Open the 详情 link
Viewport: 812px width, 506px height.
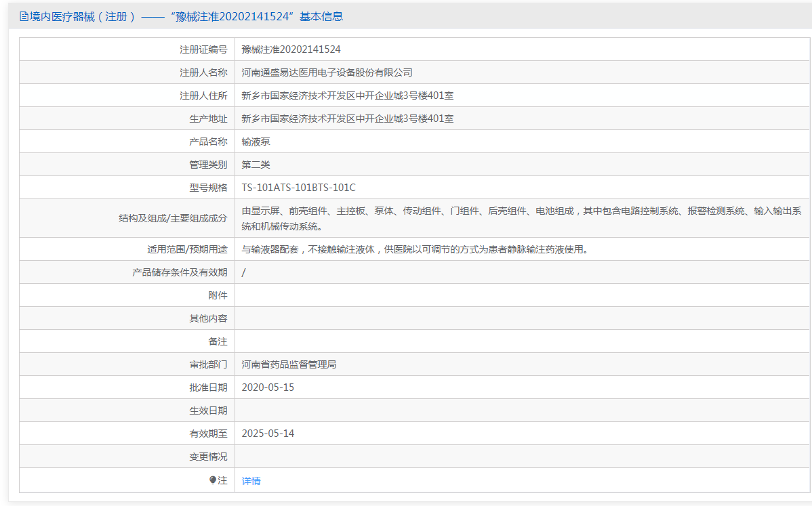coord(251,481)
